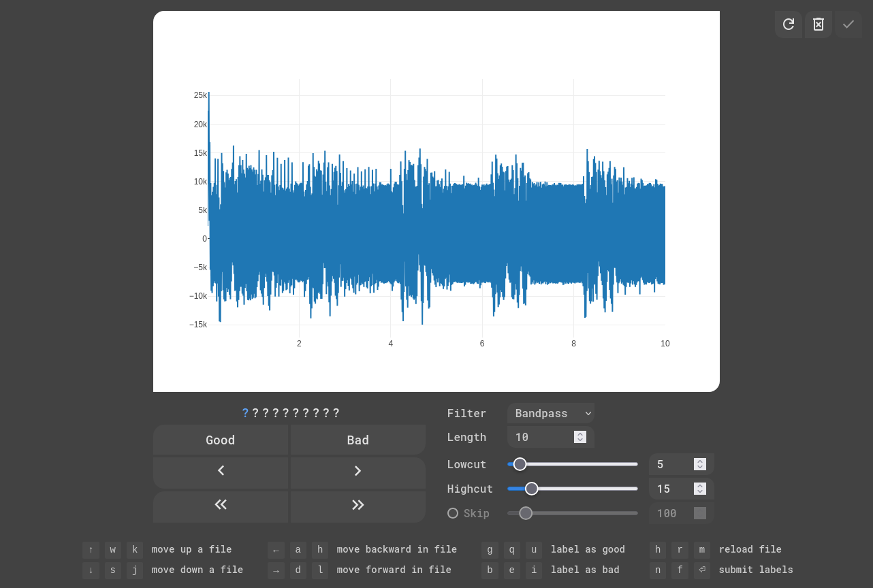This screenshot has height=588, width=873.
Task: Jump forward with double right chevron
Action: (358, 504)
